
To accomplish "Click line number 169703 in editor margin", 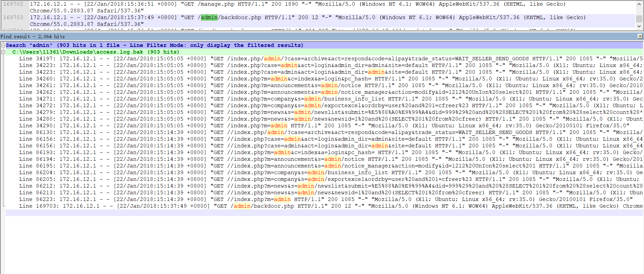I will tap(13, 17).
